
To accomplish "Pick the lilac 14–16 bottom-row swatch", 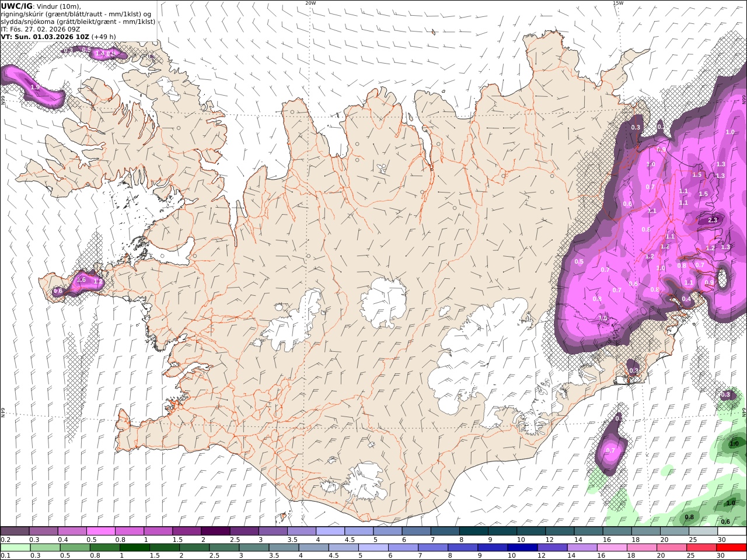I will pos(582,548).
